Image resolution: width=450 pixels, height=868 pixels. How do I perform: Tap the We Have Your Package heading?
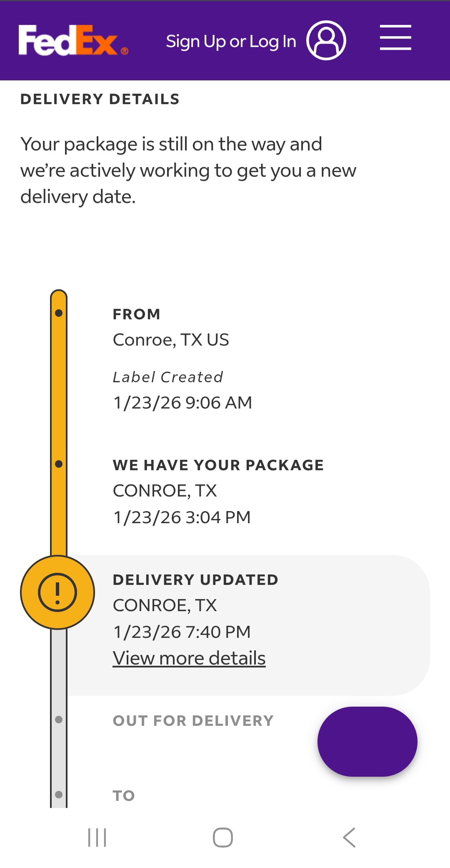(x=218, y=465)
